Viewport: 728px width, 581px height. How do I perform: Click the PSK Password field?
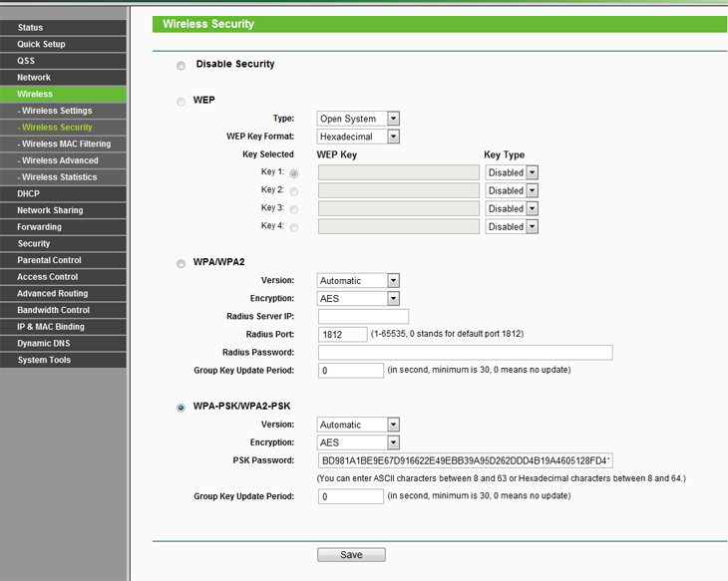click(x=465, y=460)
